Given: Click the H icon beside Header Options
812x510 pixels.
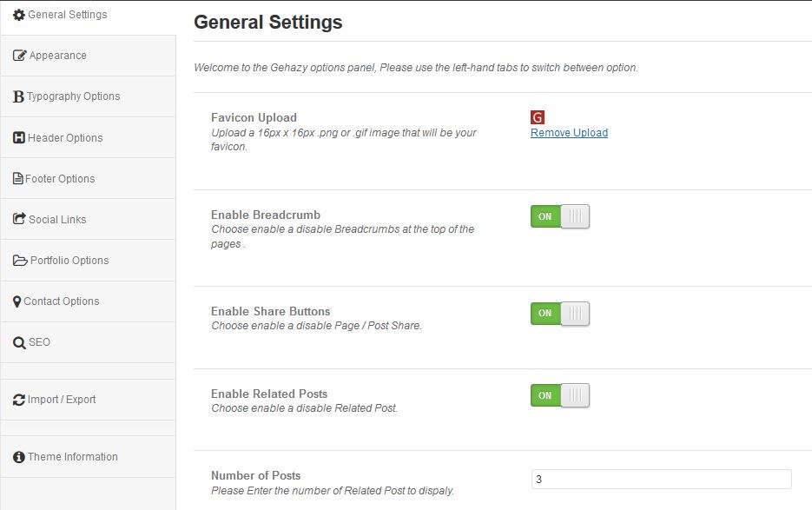Looking at the screenshot, I should coord(19,136).
